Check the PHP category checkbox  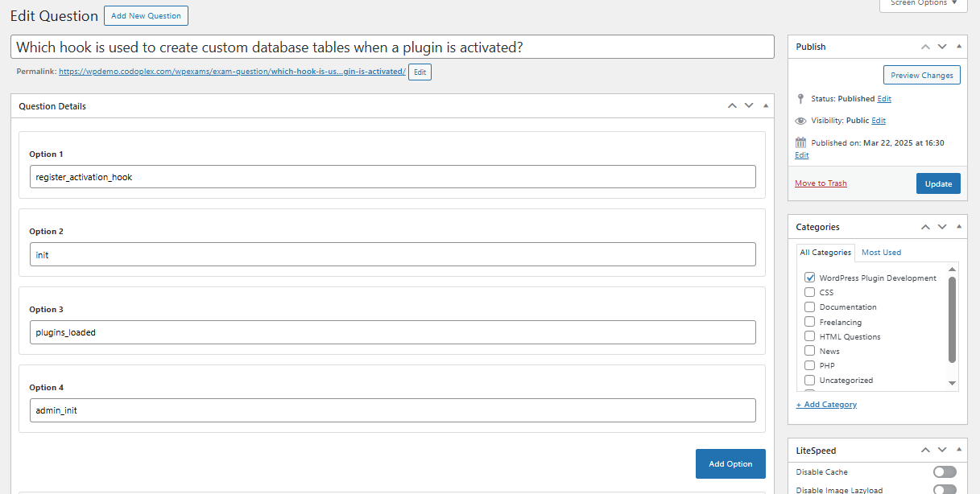click(810, 365)
